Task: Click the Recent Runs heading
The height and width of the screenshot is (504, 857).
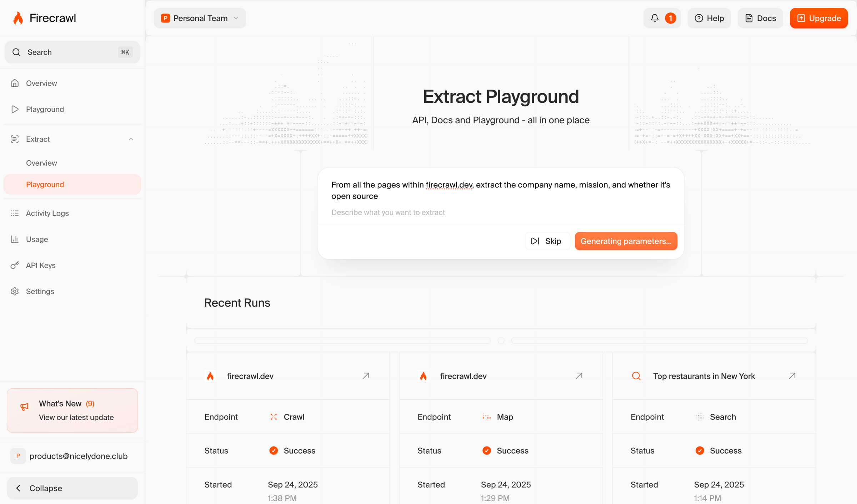Action: click(x=237, y=303)
